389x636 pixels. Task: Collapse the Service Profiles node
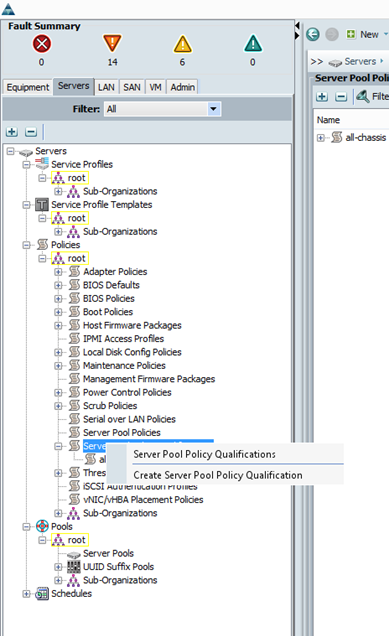coord(26,164)
